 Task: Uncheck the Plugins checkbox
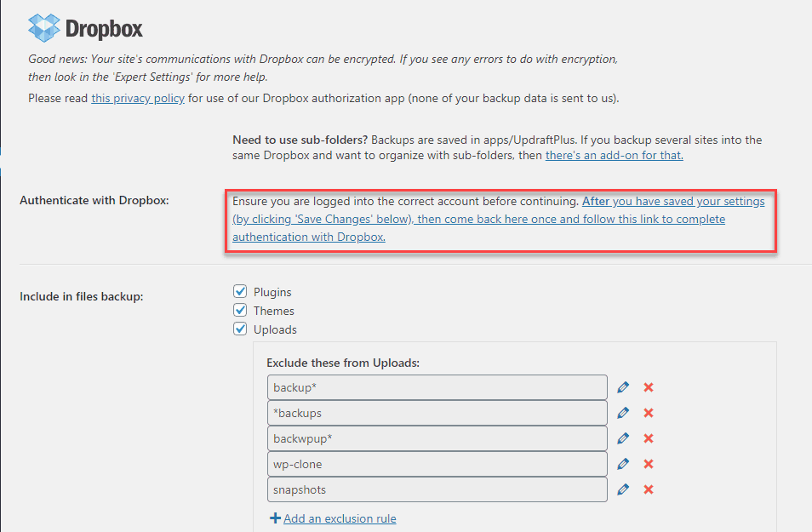click(240, 291)
